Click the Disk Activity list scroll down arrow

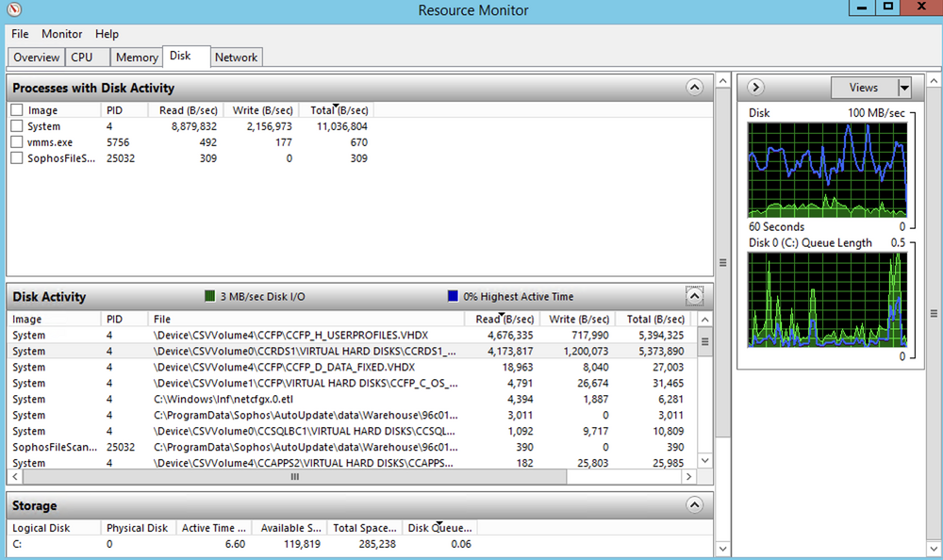[704, 461]
